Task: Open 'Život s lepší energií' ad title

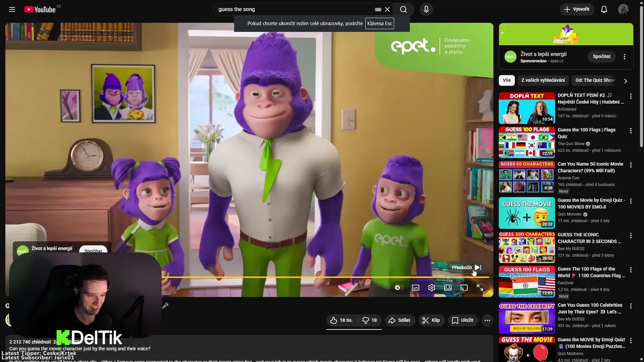Action: (543, 54)
